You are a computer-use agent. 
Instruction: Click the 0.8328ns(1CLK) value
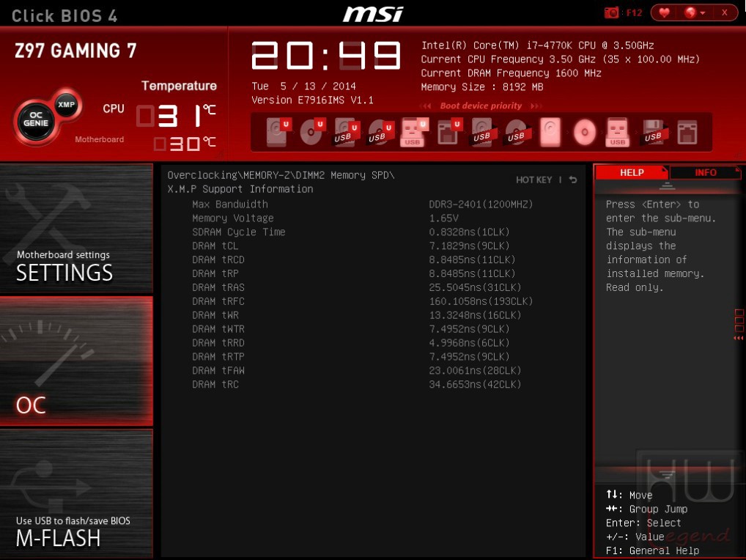coord(469,232)
